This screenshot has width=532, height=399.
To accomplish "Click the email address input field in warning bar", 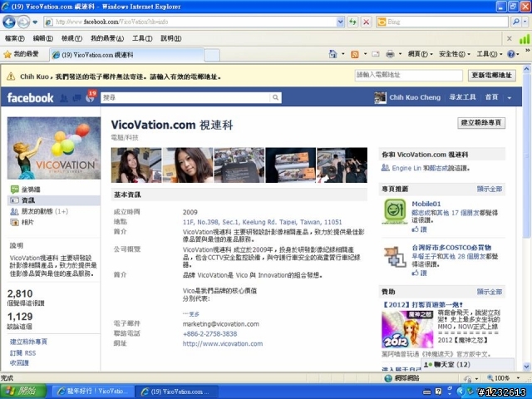I will [408, 75].
